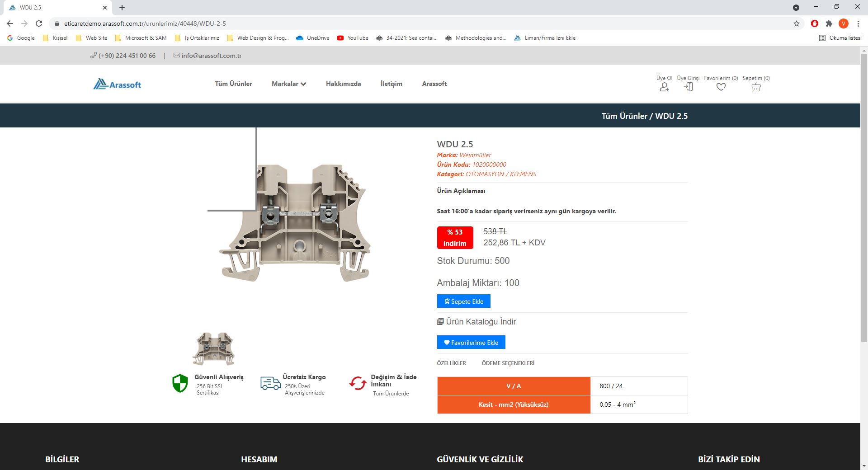868x470 pixels.
Task: Open the Opera-like red extension icon
Action: pyautogui.click(x=815, y=23)
